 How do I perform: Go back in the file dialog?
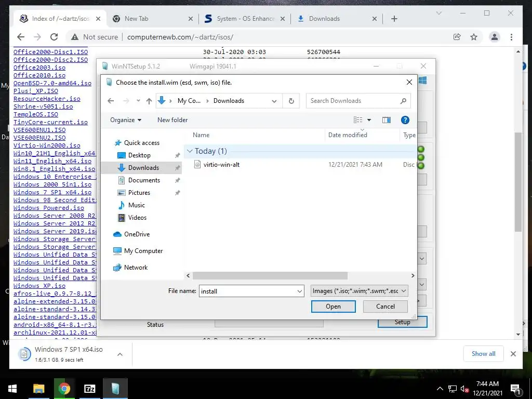pyautogui.click(x=111, y=101)
